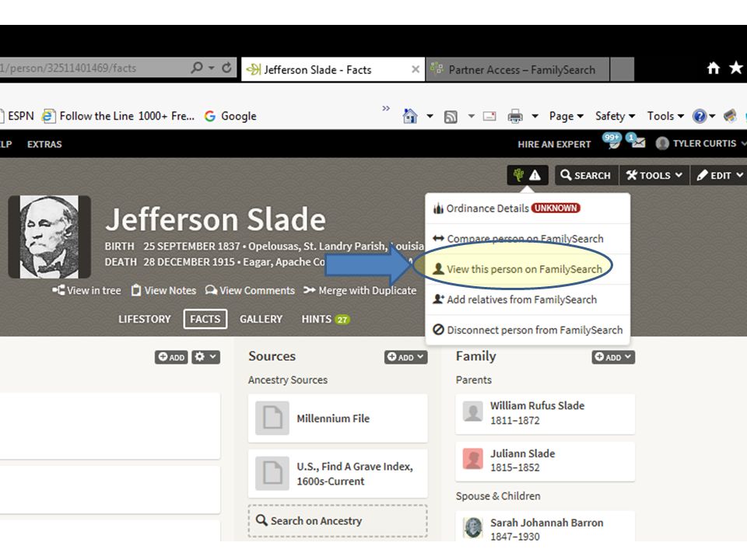Image resolution: width=747 pixels, height=560 pixels.
Task: Open Ordinance Details menu entry
Action: [528, 208]
